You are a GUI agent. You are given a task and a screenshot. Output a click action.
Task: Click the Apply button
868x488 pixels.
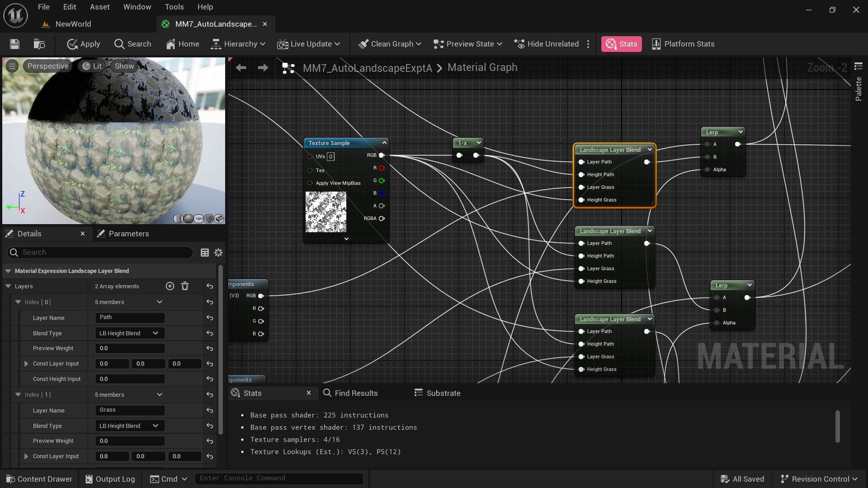[84, 44]
